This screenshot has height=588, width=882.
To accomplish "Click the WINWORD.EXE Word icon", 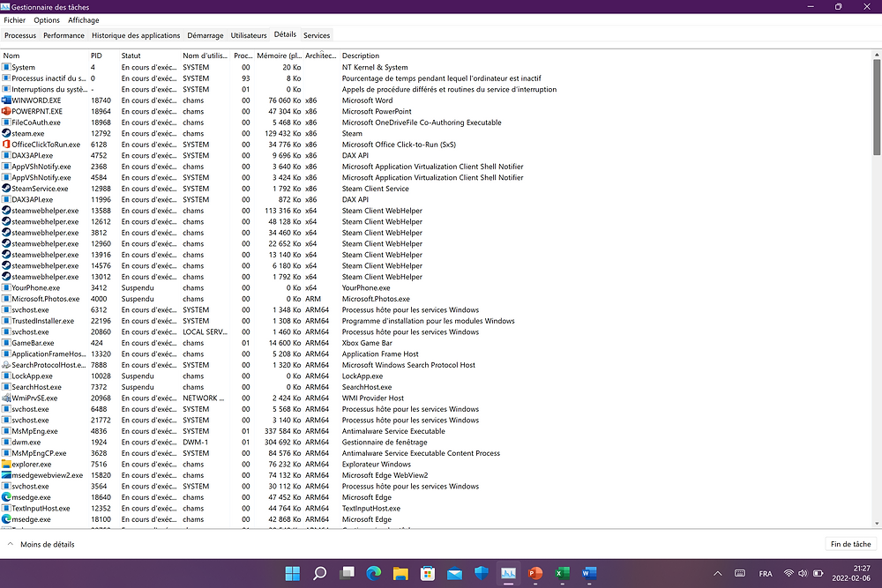I will click(6, 100).
